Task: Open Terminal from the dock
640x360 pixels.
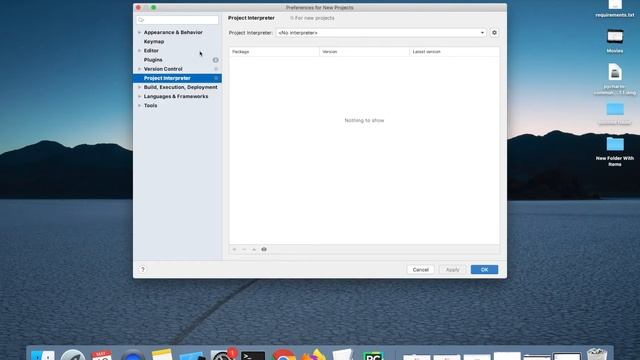Action: pos(253,356)
